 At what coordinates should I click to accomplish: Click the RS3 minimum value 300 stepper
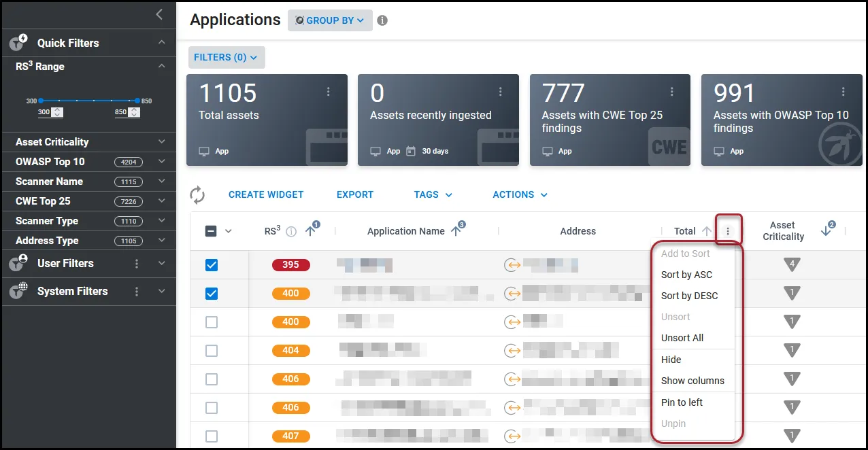pyautogui.click(x=58, y=112)
